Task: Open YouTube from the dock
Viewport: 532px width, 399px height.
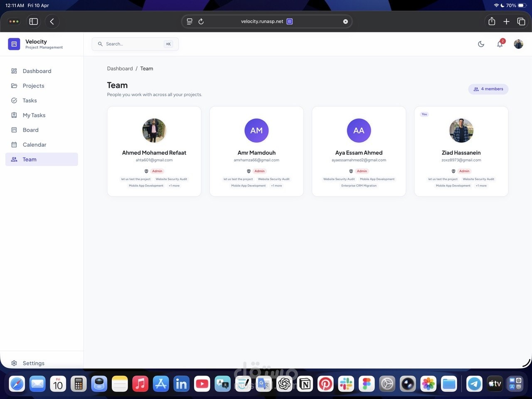Action: click(x=202, y=384)
